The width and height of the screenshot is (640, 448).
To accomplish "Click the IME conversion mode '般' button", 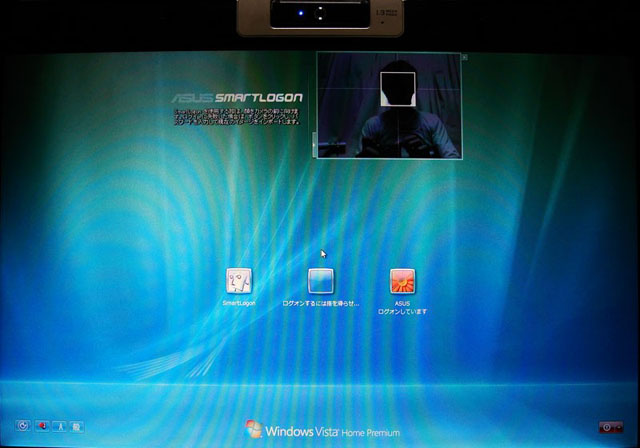I will (76, 427).
